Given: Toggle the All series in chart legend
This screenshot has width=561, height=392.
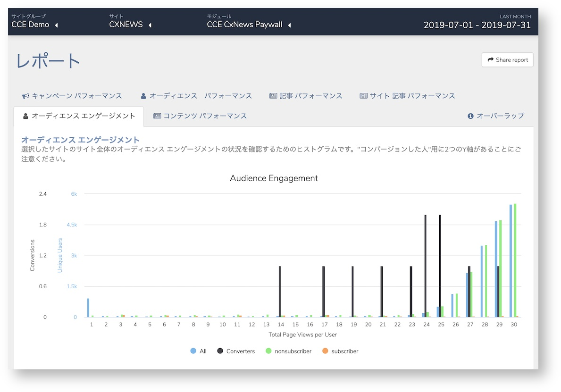Looking at the screenshot, I should pos(199,351).
